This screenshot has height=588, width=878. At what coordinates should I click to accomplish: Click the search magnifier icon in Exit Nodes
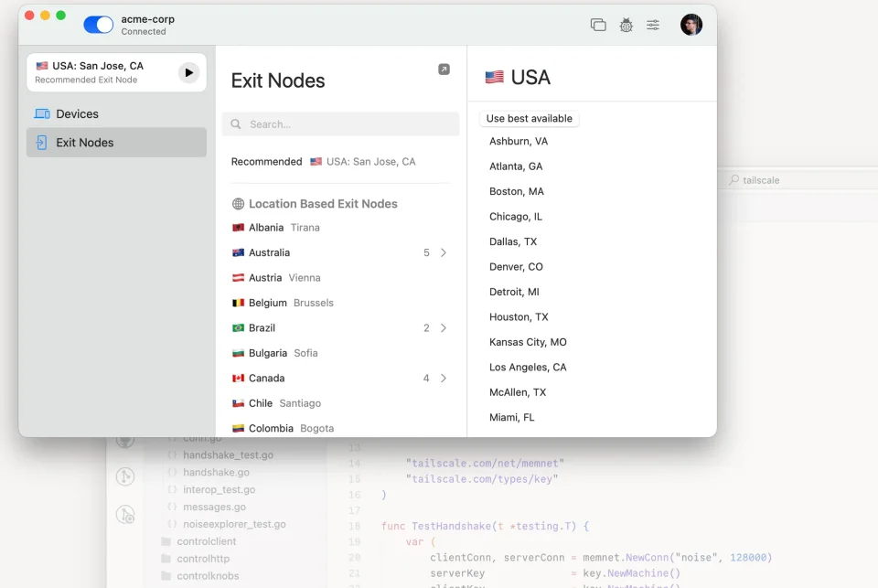[236, 123]
